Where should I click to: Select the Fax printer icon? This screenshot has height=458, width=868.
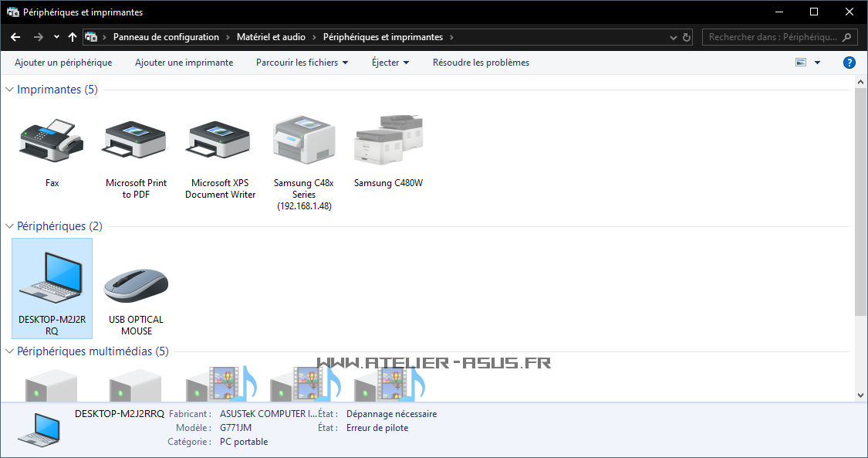click(52, 141)
